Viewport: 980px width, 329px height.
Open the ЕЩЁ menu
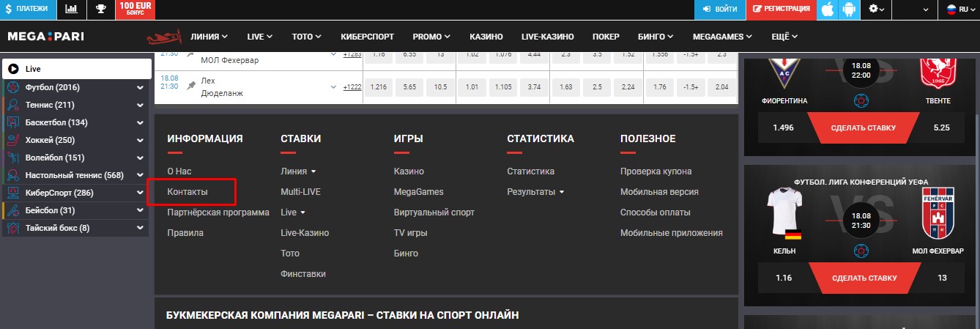point(784,37)
